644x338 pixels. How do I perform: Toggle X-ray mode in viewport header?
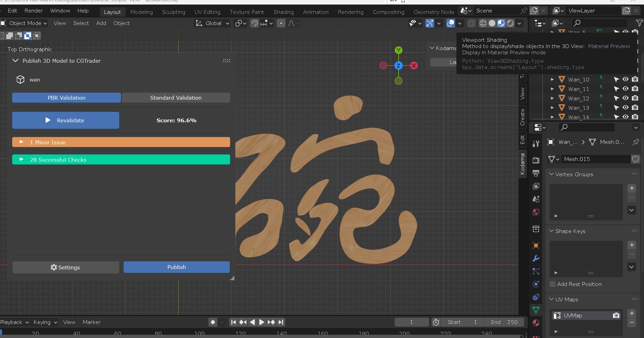tap(471, 23)
